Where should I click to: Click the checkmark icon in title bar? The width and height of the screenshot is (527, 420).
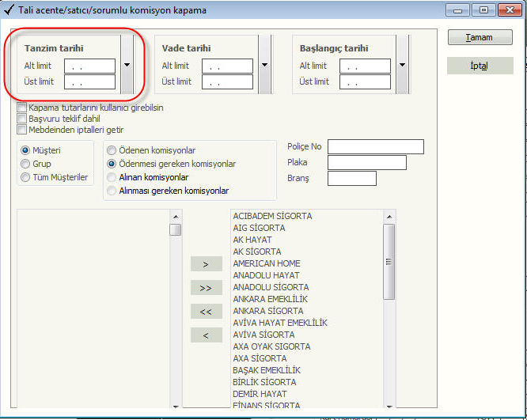pyautogui.click(x=9, y=10)
